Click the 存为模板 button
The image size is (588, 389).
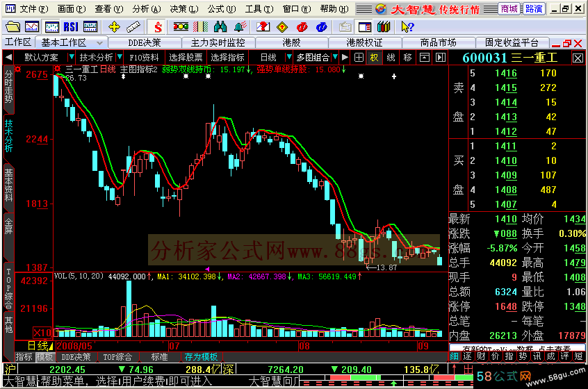(201, 357)
